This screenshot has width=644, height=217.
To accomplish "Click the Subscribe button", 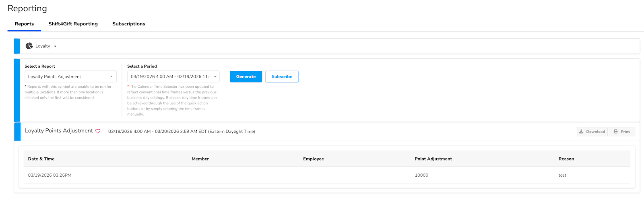I will pos(282,76).
